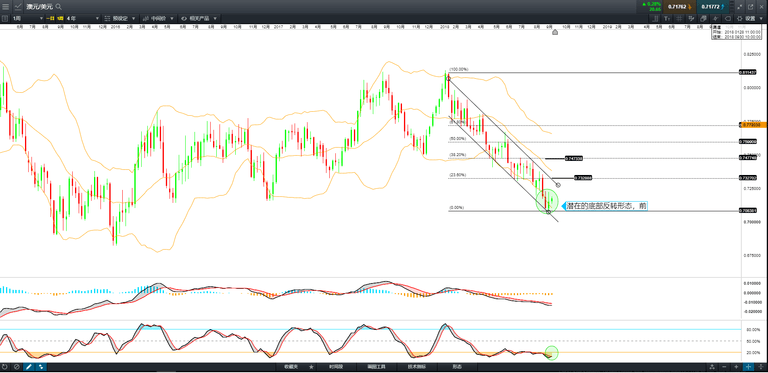Click the hierarchy layout icon at bottom right
768x373 pixels.
tap(712, 367)
